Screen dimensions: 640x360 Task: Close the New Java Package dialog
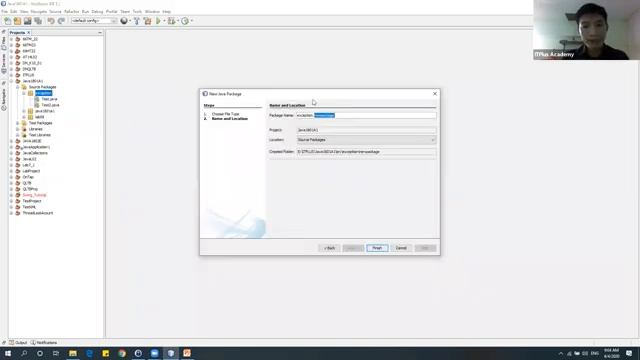[x=435, y=94]
